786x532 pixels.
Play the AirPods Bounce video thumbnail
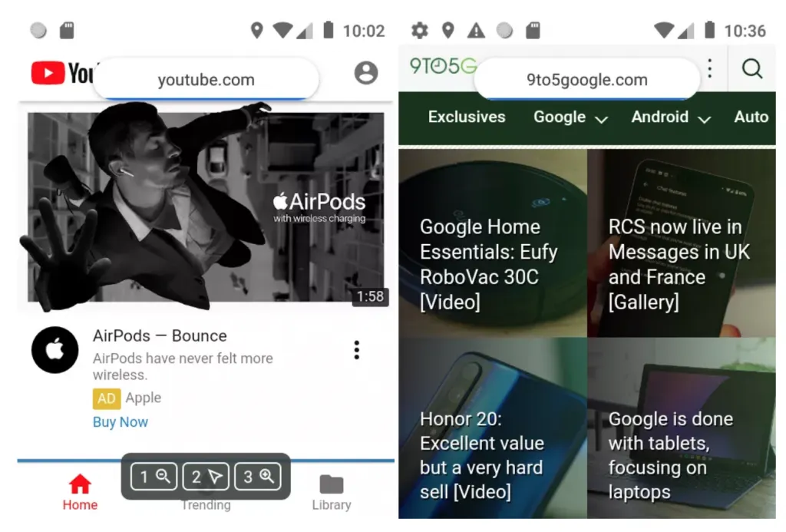click(x=206, y=207)
